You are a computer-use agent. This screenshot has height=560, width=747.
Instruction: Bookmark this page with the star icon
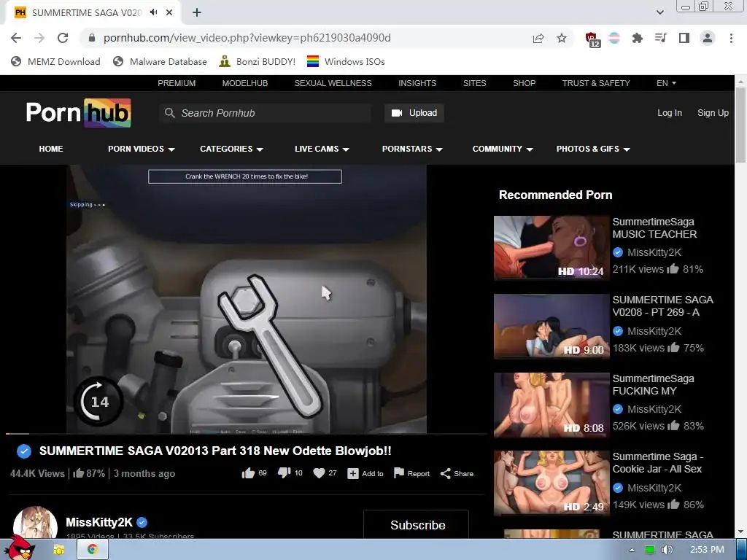(x=562, y=38)
